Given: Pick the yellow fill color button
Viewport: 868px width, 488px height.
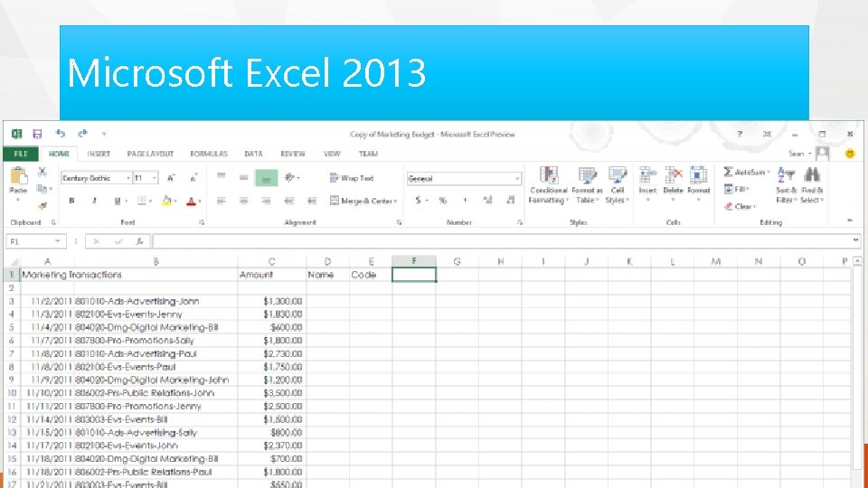Looking at the screenshot, I should click(x=166, y=201).
